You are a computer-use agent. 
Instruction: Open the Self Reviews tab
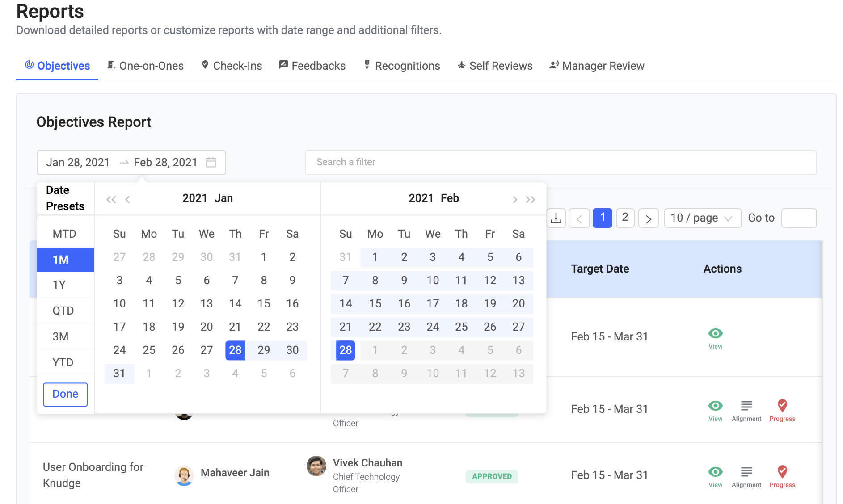coord(495,66)
